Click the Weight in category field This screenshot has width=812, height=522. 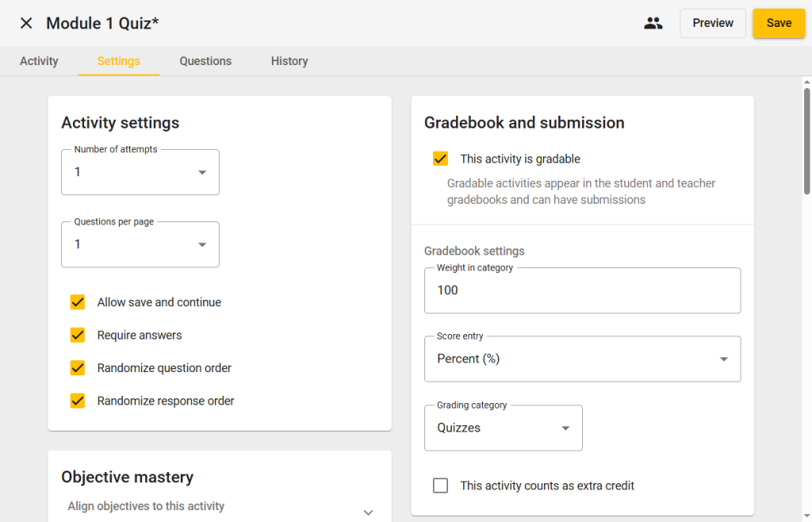(x=582, y=290)
